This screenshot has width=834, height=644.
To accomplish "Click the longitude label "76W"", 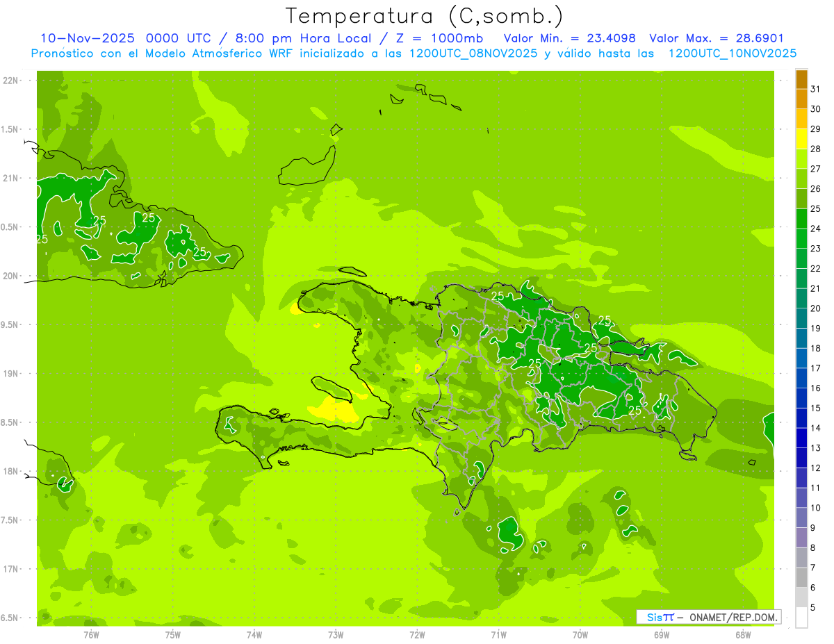I will point(91,634).
